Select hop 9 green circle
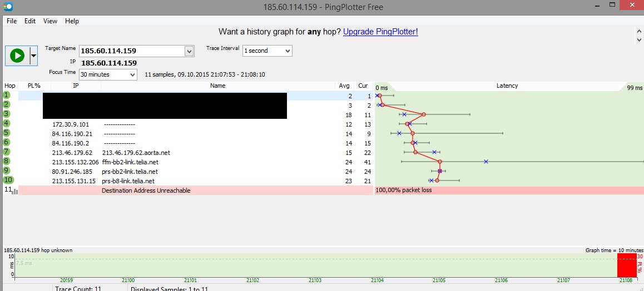644x291 pixels. 6,170
